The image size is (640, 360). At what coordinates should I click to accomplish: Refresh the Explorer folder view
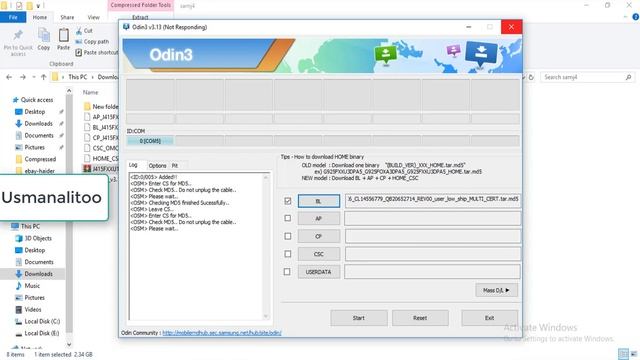[531, 77]
